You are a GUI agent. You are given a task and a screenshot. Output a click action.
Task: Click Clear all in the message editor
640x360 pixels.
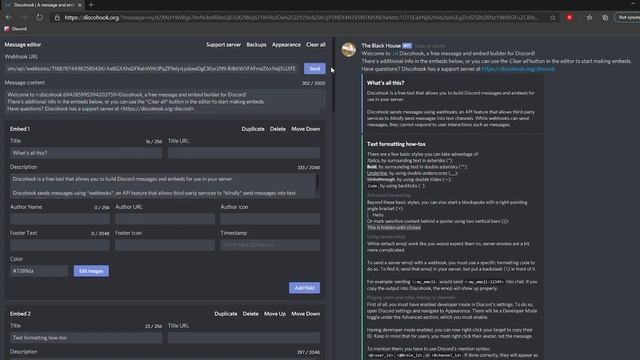tap(316, 44)
